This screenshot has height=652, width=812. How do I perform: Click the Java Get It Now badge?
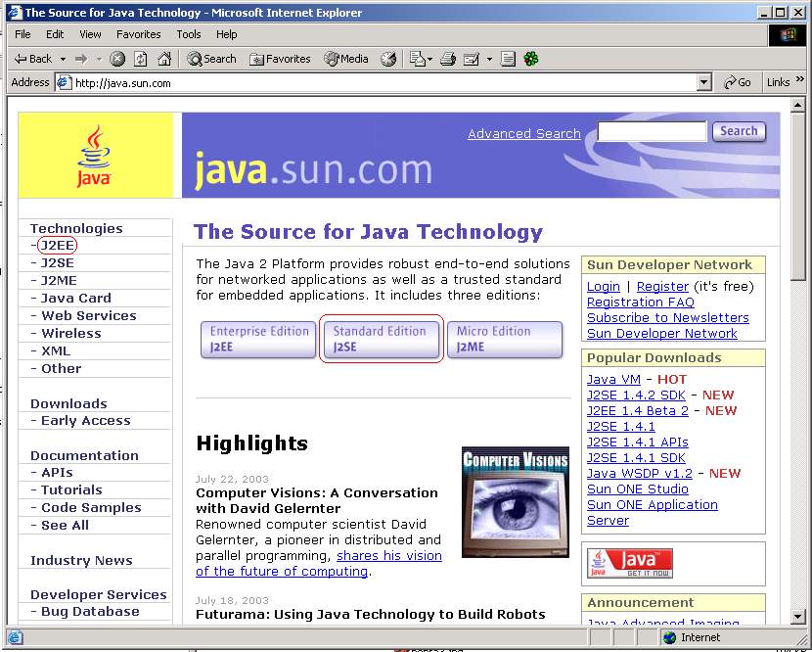pyautogui.click(x=630, y=563)
